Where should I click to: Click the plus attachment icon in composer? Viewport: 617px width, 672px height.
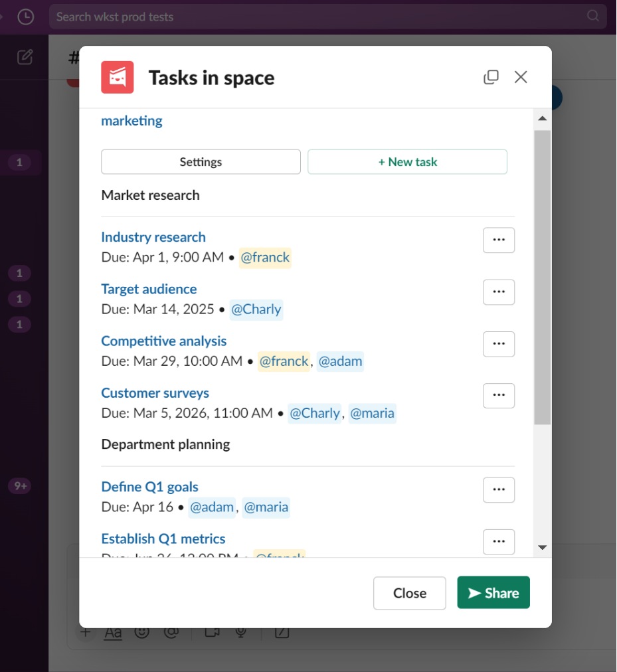point(85,631)
